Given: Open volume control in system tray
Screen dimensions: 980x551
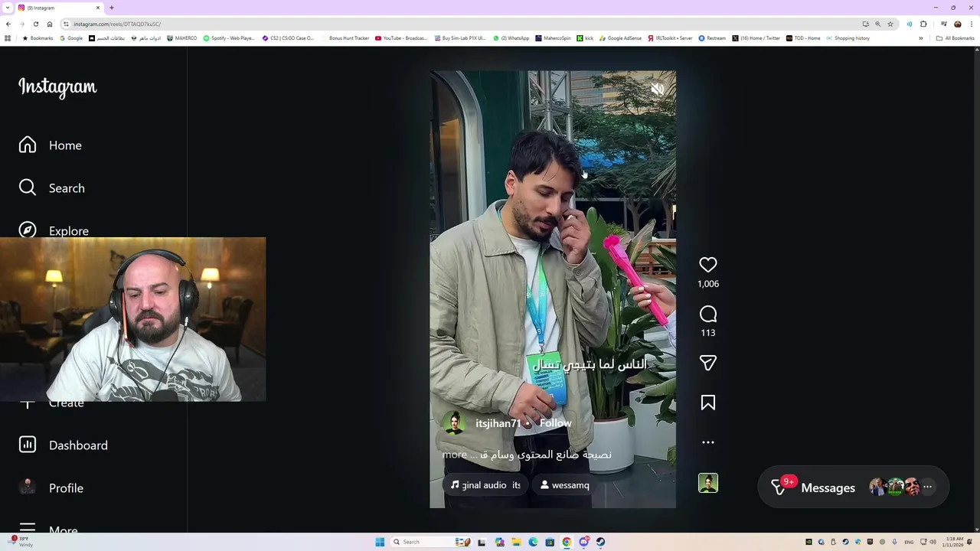Looking at the screenshot, I should (x=932, y=542).
